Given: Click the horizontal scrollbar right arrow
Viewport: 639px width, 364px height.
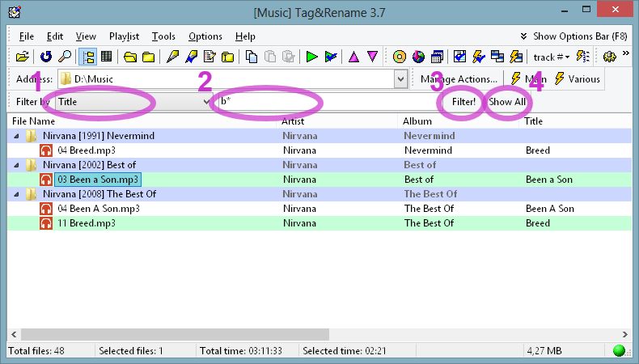Looking at the screenshot, I should coord(625,334).
